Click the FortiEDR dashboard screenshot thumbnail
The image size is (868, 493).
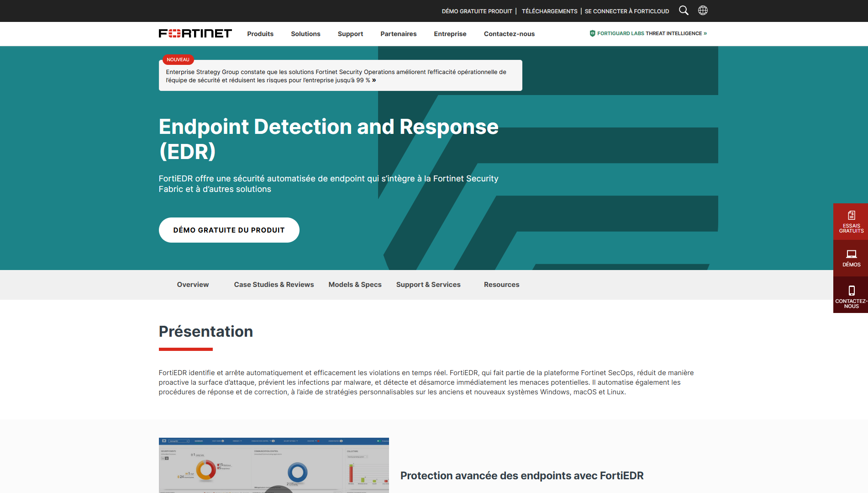click(274, 465)
